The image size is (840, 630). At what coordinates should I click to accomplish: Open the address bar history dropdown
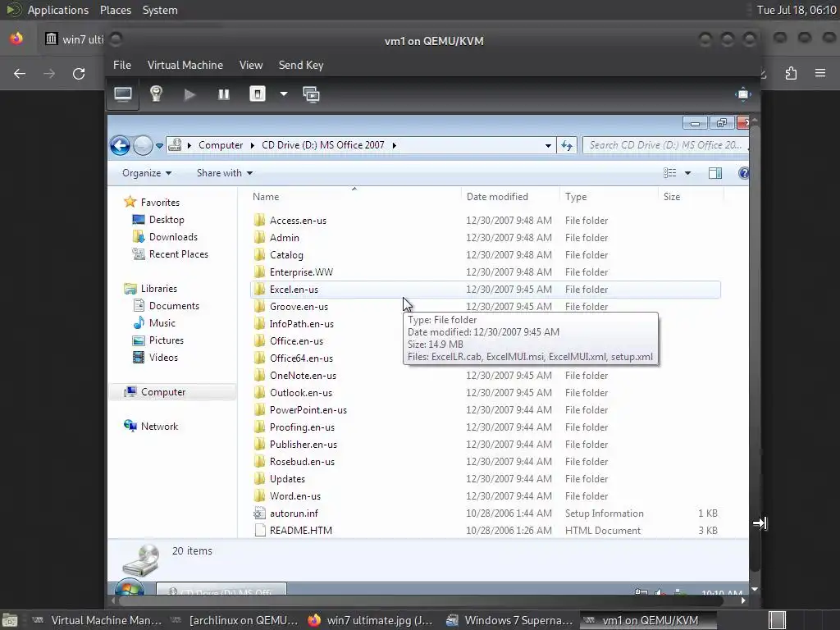547,145
